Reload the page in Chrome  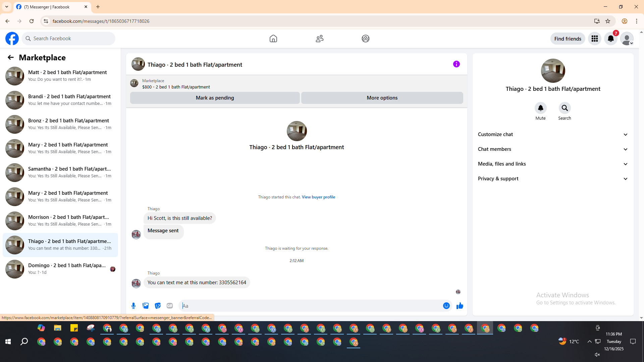tap(32, 21)
